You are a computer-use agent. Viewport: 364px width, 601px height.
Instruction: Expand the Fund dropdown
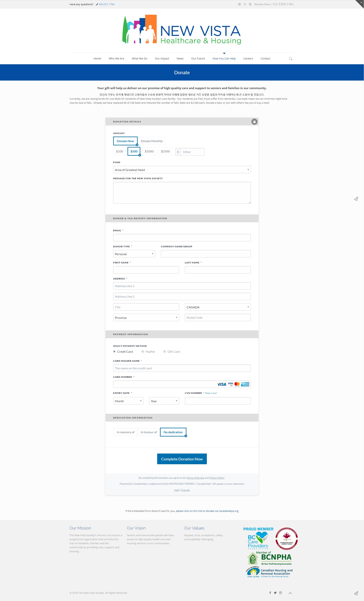tap(182, 170)
